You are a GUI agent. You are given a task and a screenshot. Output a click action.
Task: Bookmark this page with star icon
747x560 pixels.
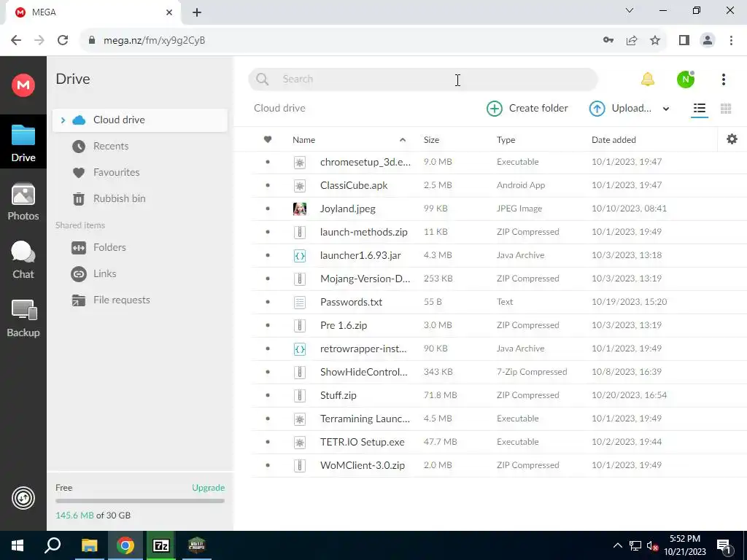click(655, 41)
